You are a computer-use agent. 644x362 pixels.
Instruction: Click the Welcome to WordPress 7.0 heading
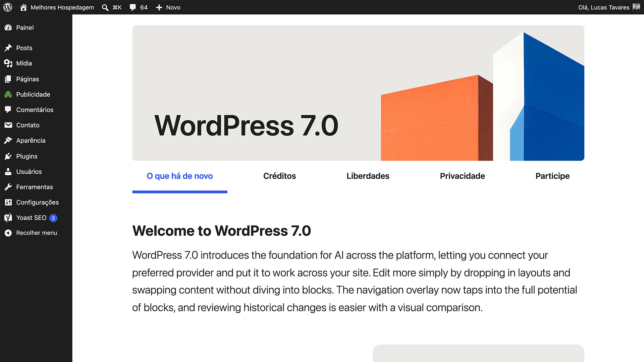coord(222,231)
